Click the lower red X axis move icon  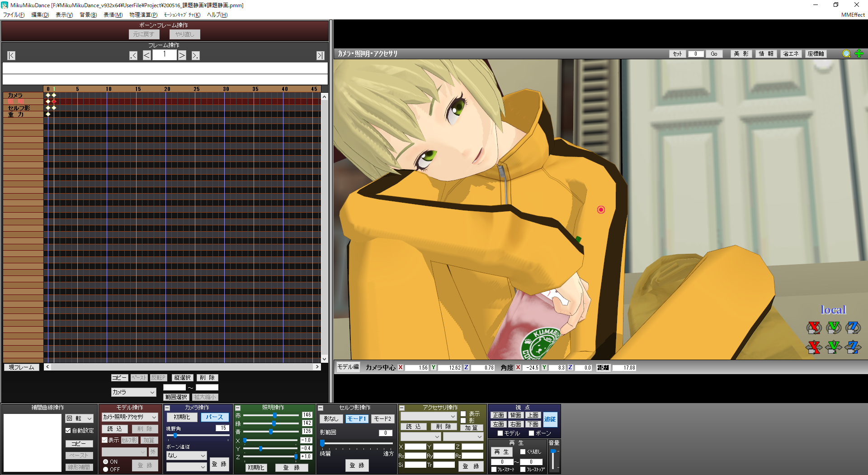point(814,347)
